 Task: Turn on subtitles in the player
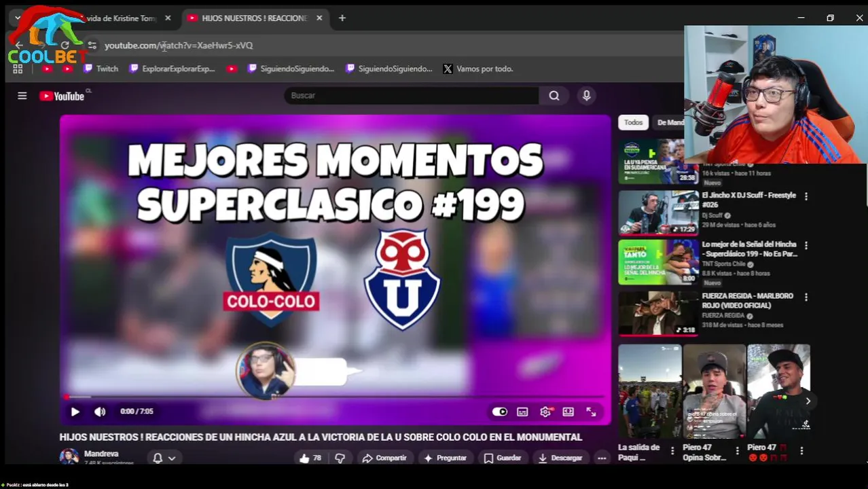point(522,412)
